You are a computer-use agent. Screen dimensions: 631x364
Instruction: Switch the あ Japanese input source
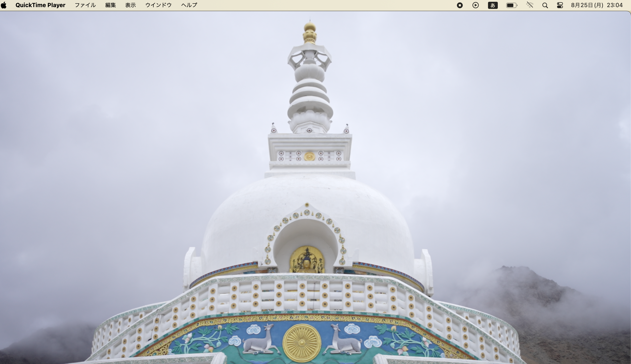493,5
